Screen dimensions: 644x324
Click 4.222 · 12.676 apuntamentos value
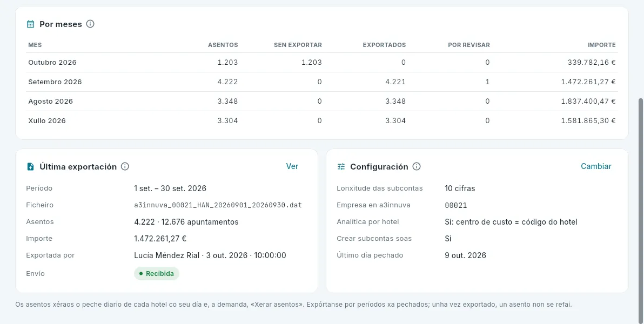[186, 222]
